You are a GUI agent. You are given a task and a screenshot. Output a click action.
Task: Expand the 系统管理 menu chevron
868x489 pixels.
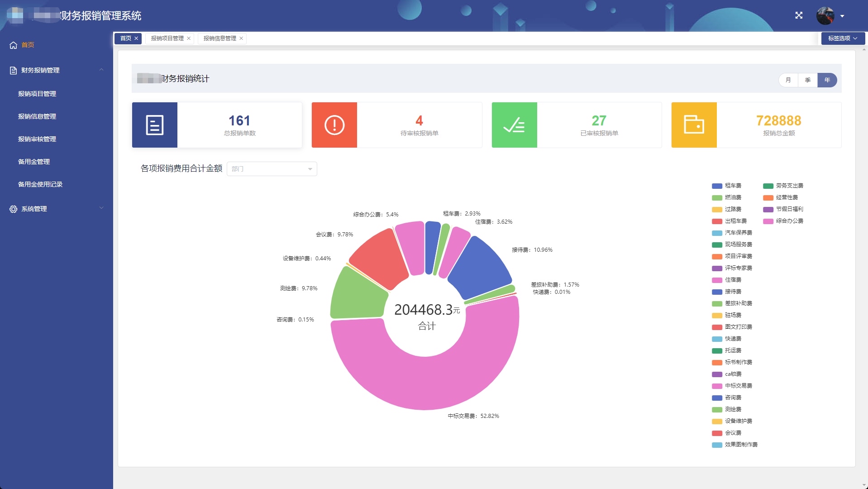coord(101,208)
